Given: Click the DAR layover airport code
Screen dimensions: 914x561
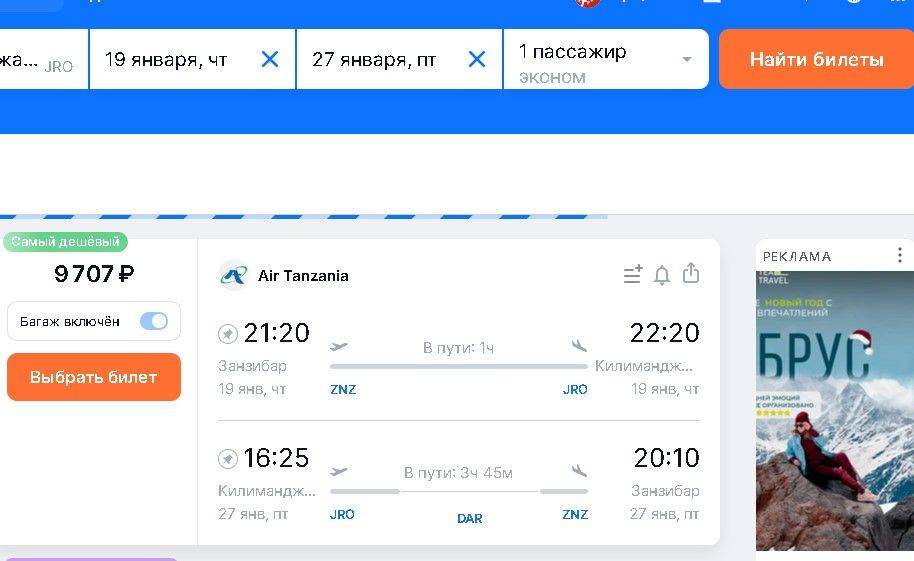Looking at the screenshot, I should [x=469, y=519].
